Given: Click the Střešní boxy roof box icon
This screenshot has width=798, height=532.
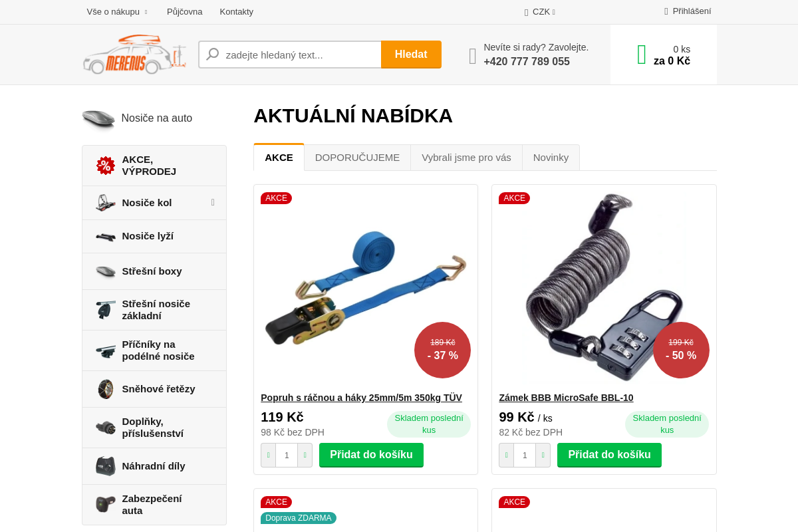Looking at the screenshot, I should coord(106,271).
